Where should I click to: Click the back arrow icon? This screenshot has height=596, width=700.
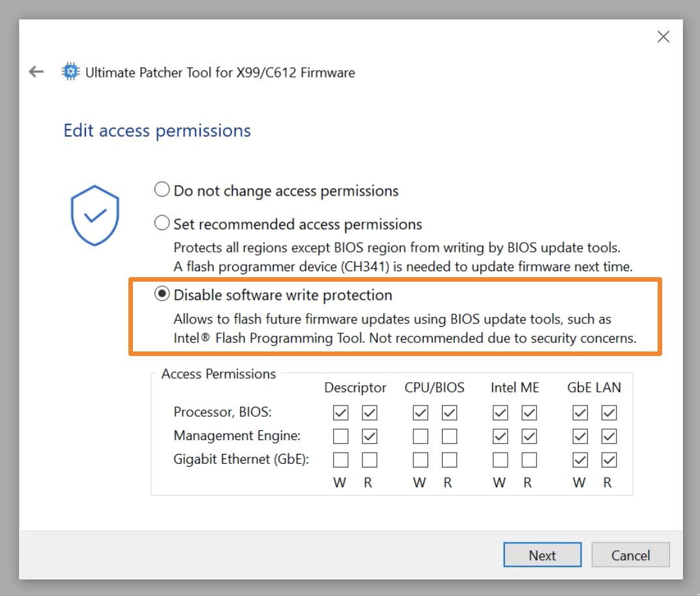pyautogui.click(x=36, y=72)
